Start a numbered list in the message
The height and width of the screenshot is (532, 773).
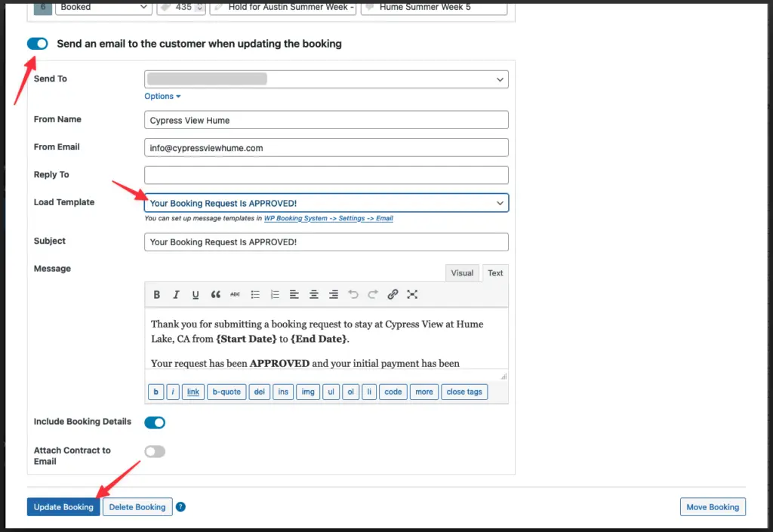275,294
